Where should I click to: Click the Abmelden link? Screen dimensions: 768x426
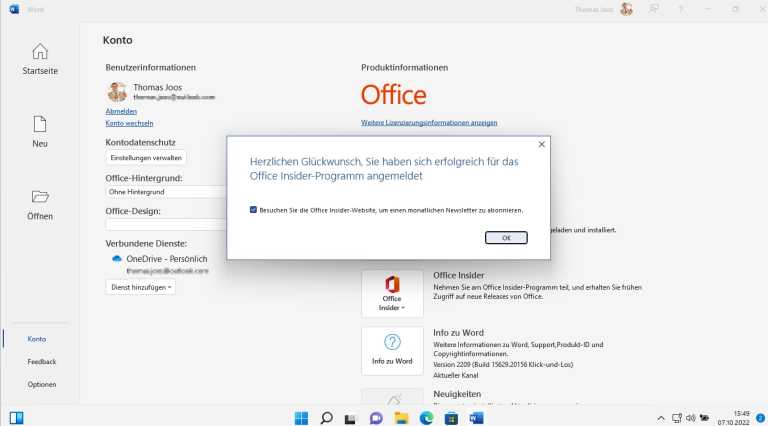click(121, 111)
